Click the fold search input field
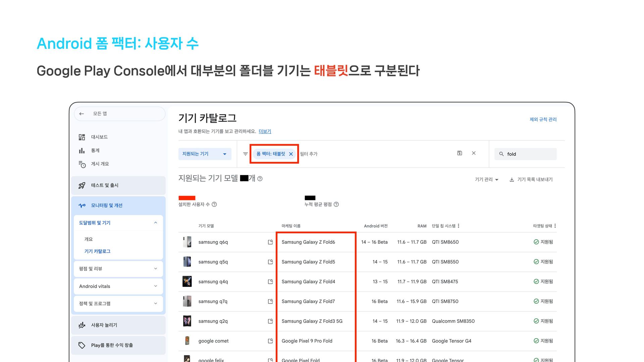The image size is (644, 362). click(x=530, y=154)
